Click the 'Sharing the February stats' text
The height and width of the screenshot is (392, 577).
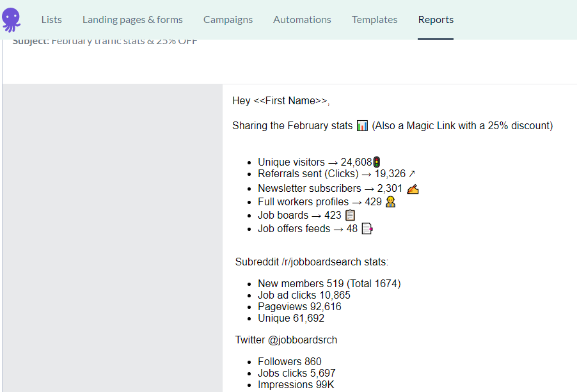292,126
